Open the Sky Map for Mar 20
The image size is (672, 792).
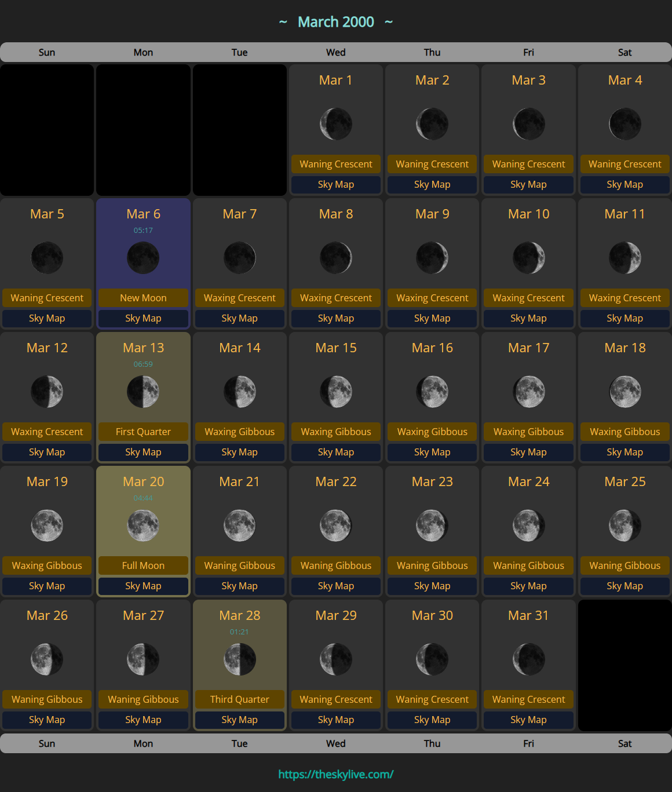point(143,586)
